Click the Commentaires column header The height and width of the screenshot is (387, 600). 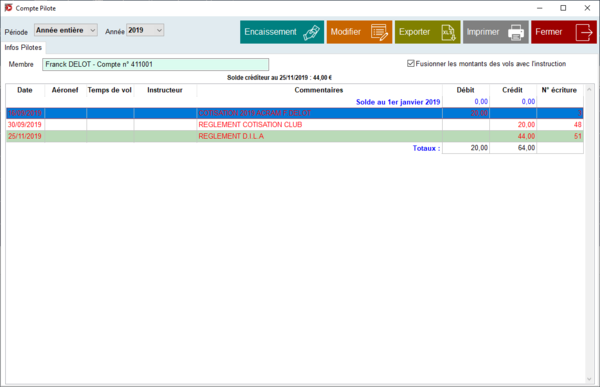point(319,90)
